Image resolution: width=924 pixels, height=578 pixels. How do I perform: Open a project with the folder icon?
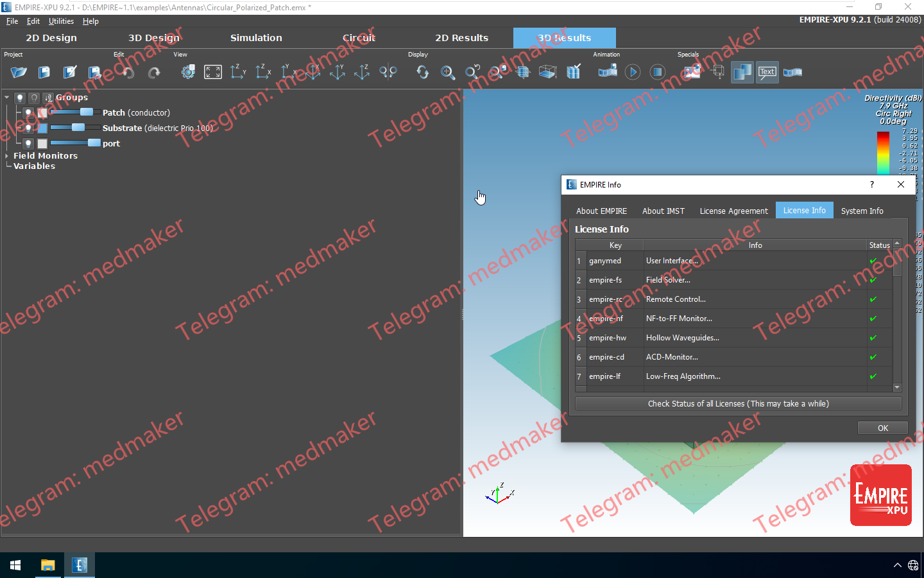tap(19, 72)
